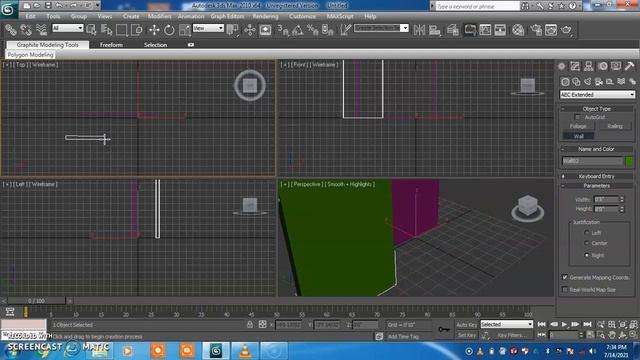Open the Edit menu
This screenshot has height=360, width=640.
(x=31, y=16)
